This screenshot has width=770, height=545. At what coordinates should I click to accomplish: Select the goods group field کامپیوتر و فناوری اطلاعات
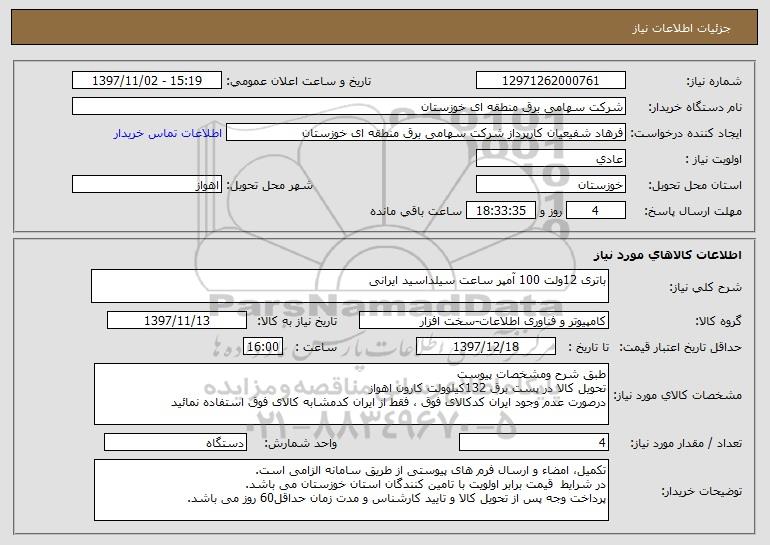point(484,321)
